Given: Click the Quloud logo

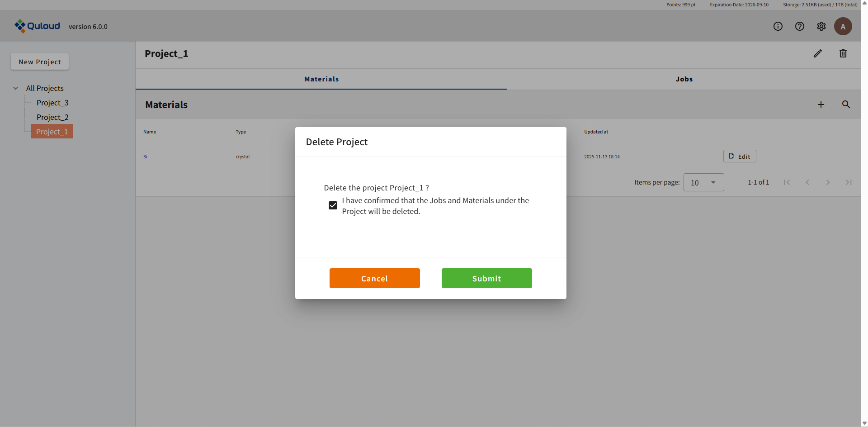Looking at the screenshot, I should [37, 26].
